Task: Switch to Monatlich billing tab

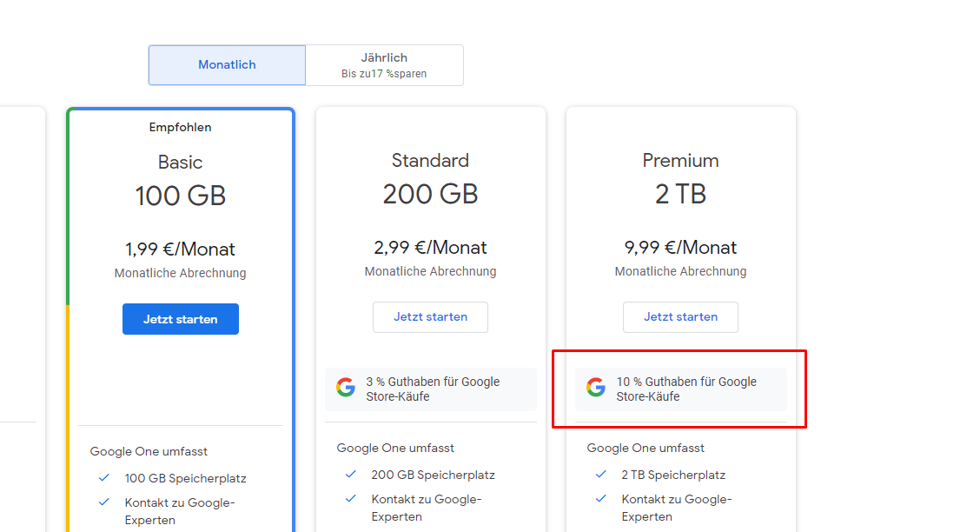Action: [x=227, y=65]
